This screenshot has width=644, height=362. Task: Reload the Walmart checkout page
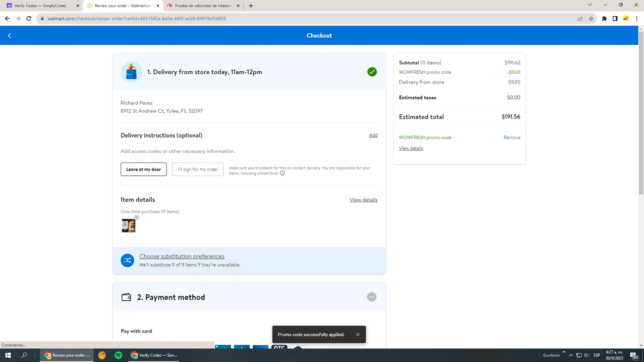coord(29,18)
